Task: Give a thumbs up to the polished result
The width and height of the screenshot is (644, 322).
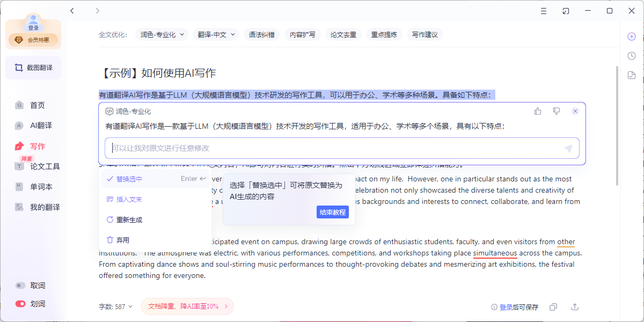Action: point(538,111)
